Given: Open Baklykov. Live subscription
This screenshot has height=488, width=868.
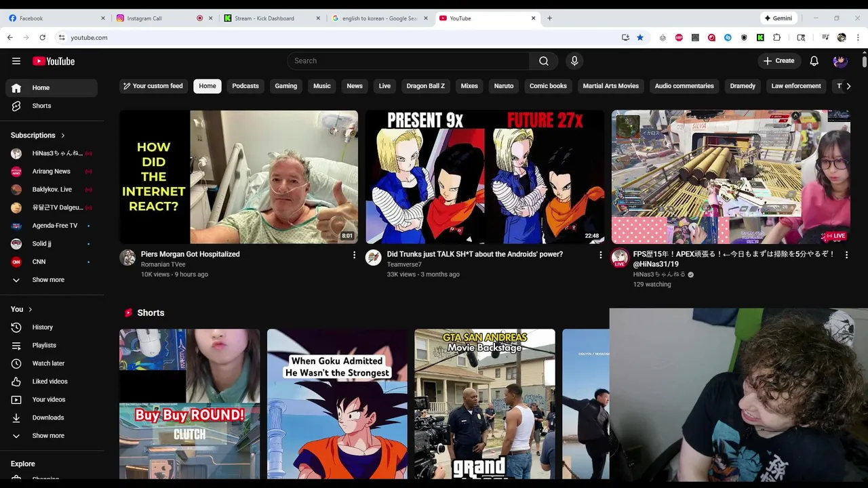Looking at the screenshot, I should pyautogui.click(x=52, y=190).
